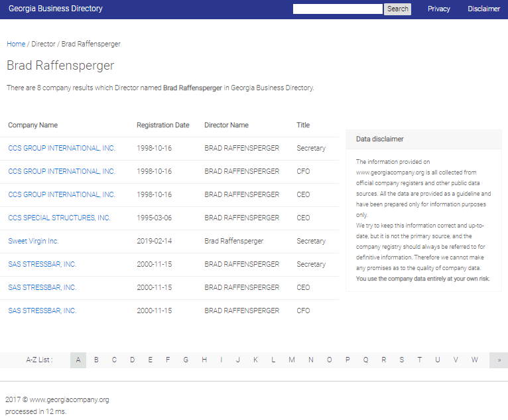Open the Disclaimer page link
508x420 pixels.
(x=483, y=9)
